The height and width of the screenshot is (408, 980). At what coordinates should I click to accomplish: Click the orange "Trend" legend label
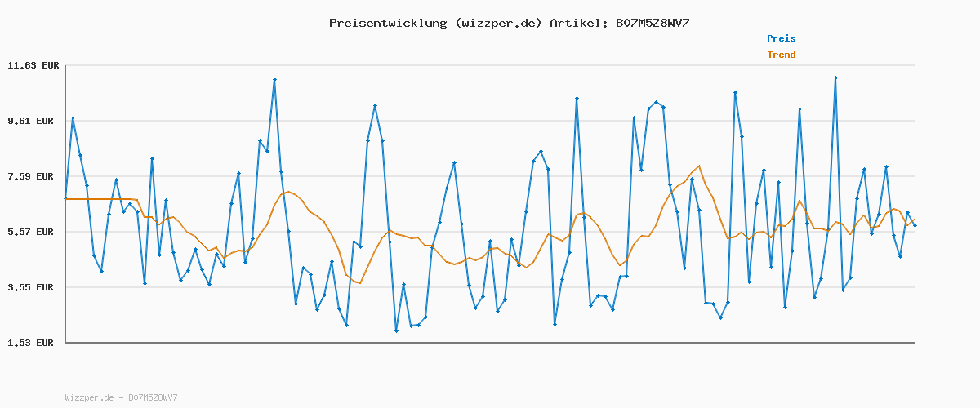(781, 55)
